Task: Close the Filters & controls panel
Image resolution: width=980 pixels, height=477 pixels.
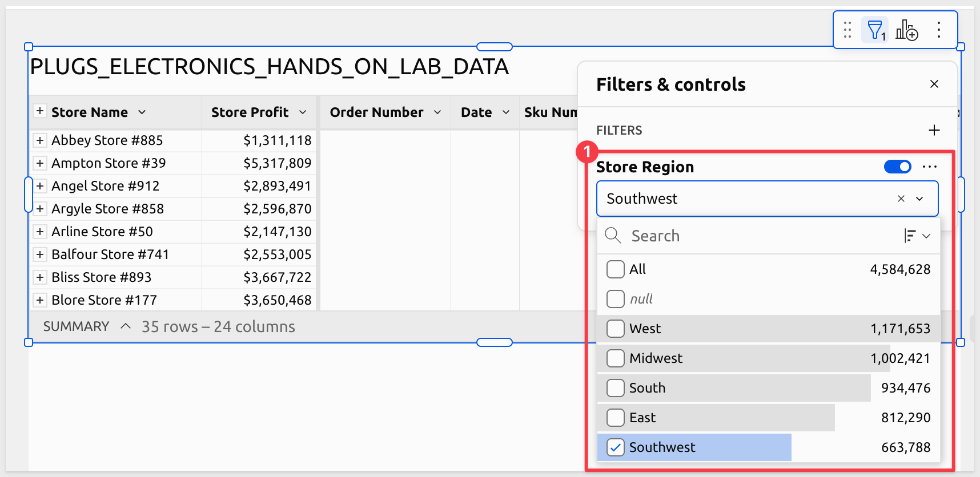Action: coord(934,84)
